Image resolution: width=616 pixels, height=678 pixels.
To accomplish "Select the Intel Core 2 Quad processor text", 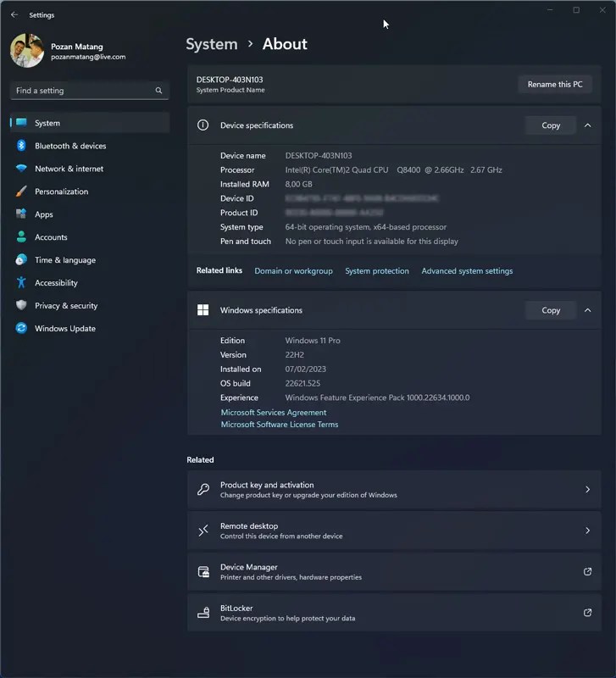I will pyautogui.click(x=393, y=170).
